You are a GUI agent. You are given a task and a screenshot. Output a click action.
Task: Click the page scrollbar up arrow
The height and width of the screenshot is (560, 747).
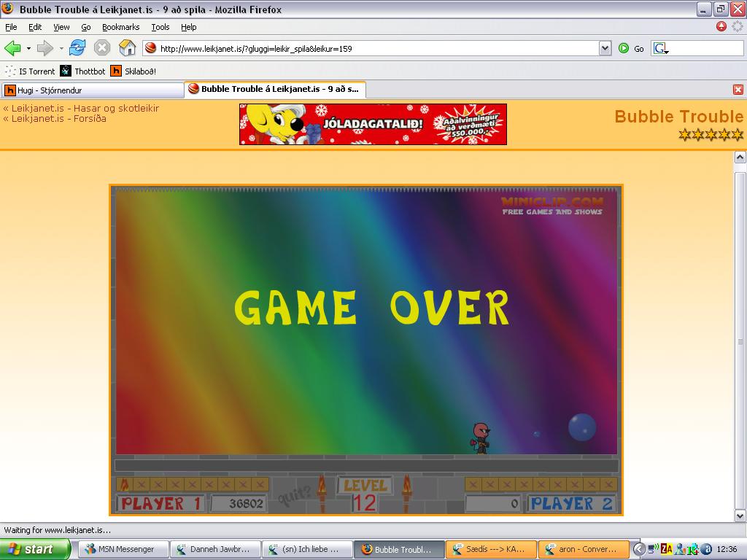click(740, 157)
